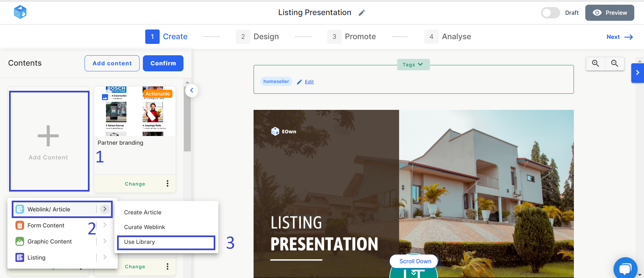Confirm the contents list
This screenshot has width=644, height=278.
[x=163, y=63]
